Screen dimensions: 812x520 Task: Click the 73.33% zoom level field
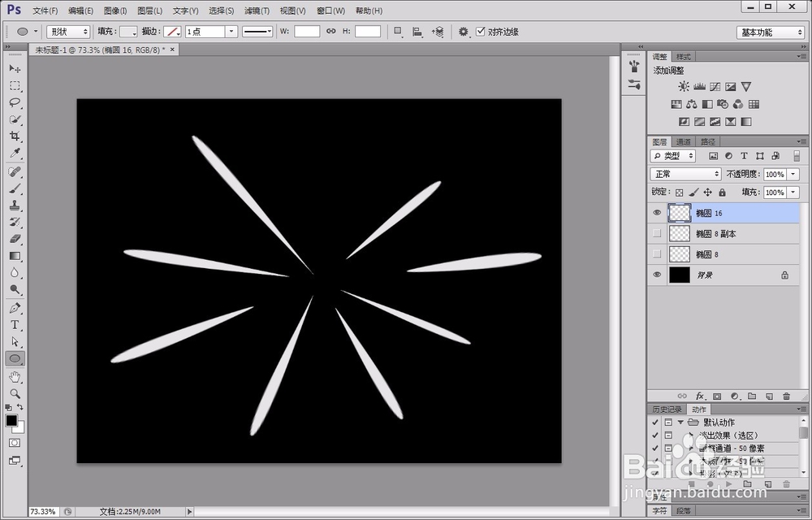[x=42, y=512]
